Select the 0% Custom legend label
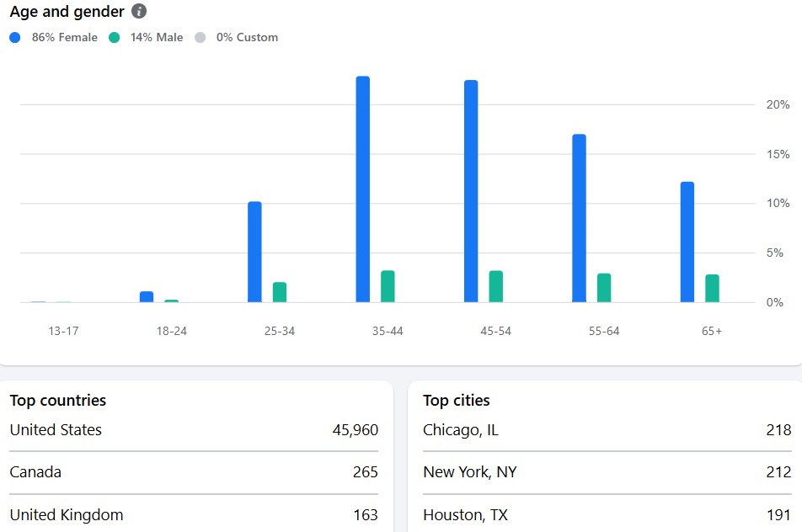The height and width of the screenshot is (532, 802). tap(245, 38)
